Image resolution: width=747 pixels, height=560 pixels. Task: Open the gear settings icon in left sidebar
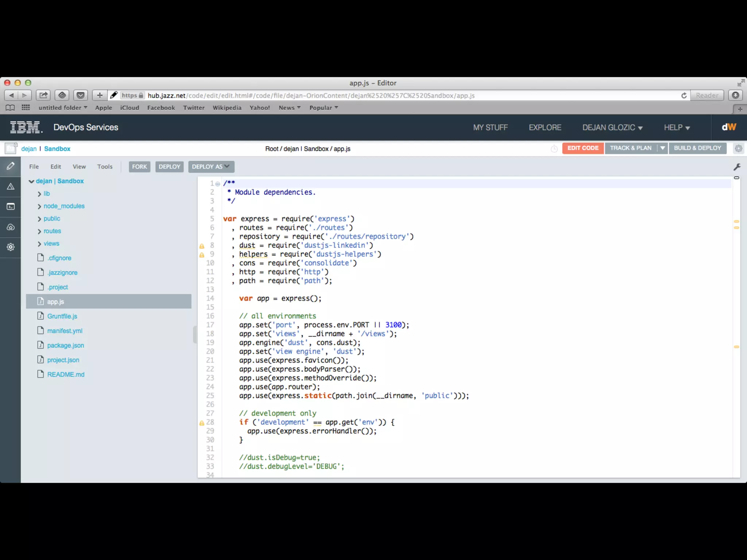11,247
